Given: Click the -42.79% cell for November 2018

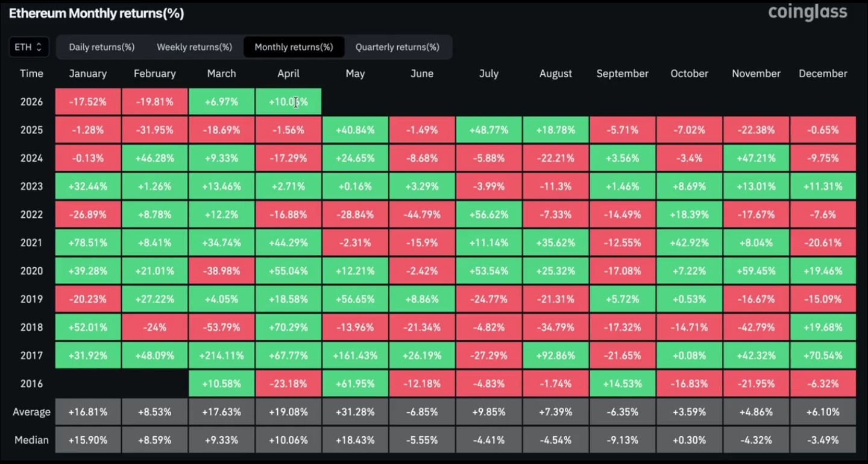Looking at the screenshot, I should click(x=756, y=327).
